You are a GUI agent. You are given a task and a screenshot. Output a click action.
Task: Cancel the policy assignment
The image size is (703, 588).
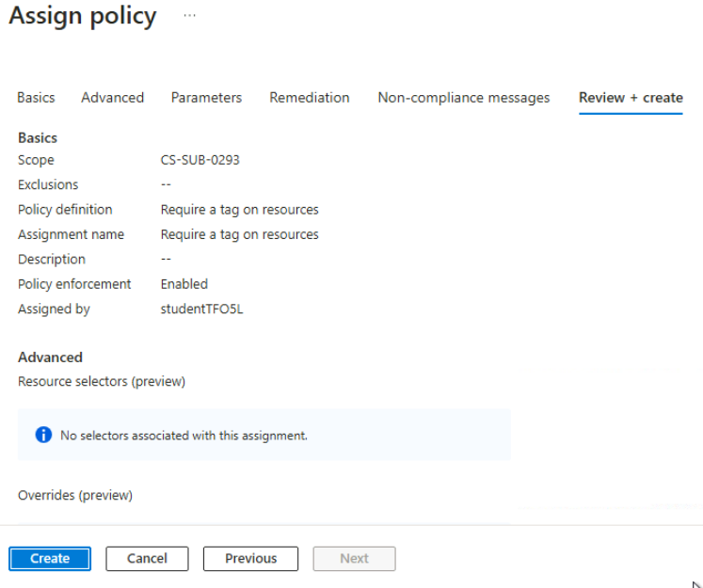tap(147, 558)
